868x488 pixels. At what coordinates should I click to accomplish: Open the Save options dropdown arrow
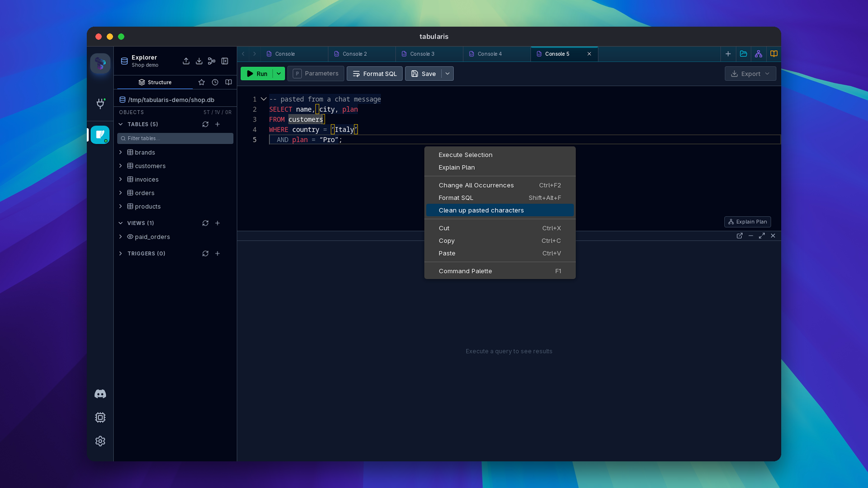pyautogui.click(x=448, y=74)
